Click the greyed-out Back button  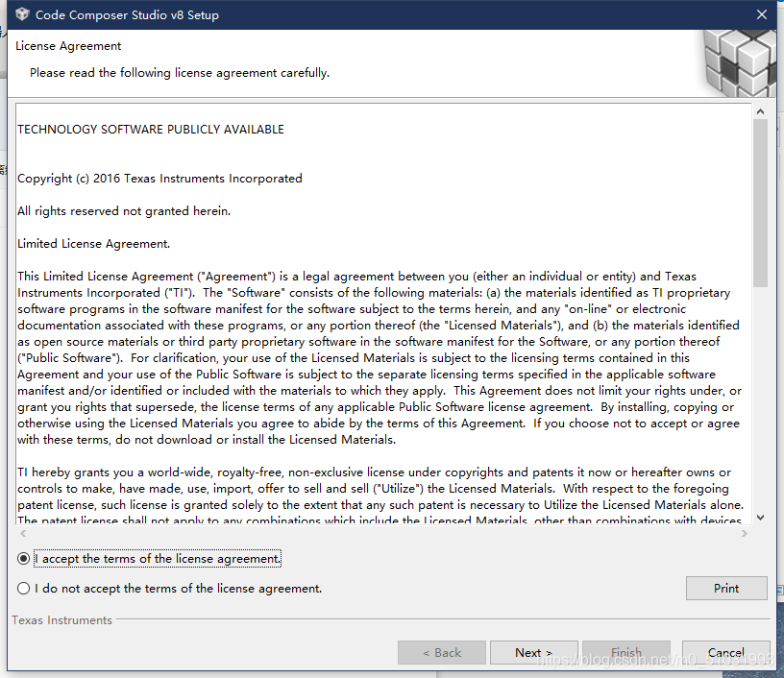click(x=442, y=652)
